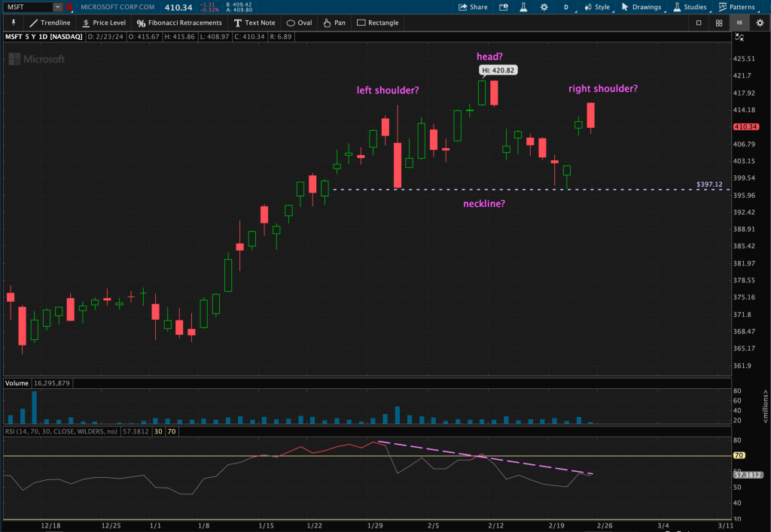The image size is (771, 532).
Task: Open the Studies menu
Action: (x=688, y=7)
